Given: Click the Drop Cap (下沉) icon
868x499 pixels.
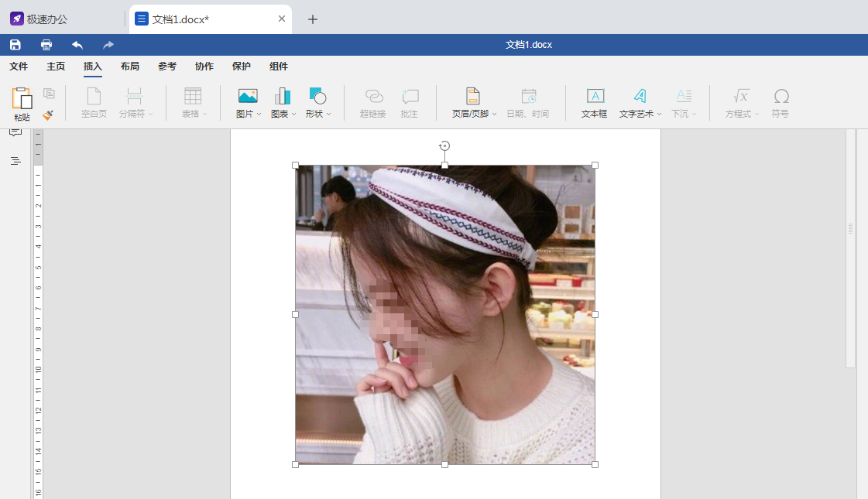Looking at the screenshot, I should [684, 96].
